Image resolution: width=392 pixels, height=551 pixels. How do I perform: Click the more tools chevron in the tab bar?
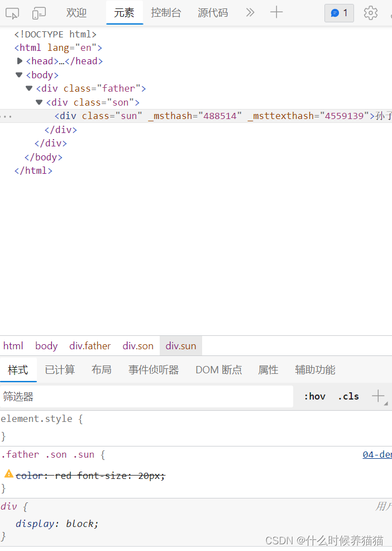pos(250,12)
